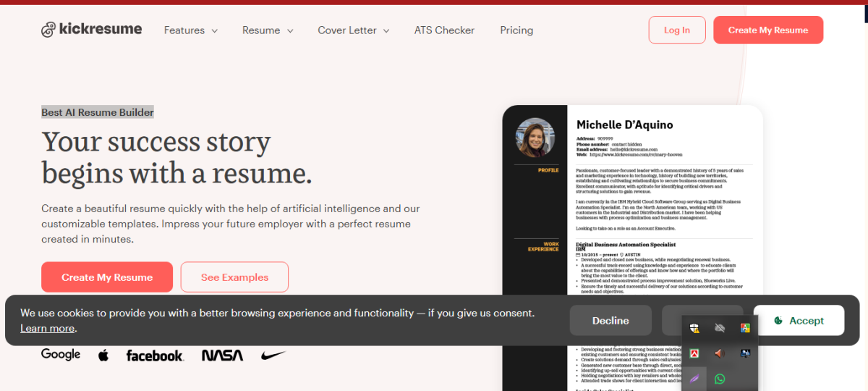This screenshot has height=391, width=868.
Task: Click the red and green square tray icon
Action: (x=694, y=353)
